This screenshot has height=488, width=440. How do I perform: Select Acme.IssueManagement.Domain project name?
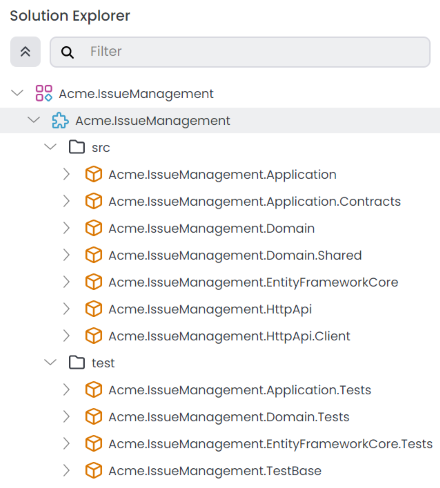[x=211, y=229]
